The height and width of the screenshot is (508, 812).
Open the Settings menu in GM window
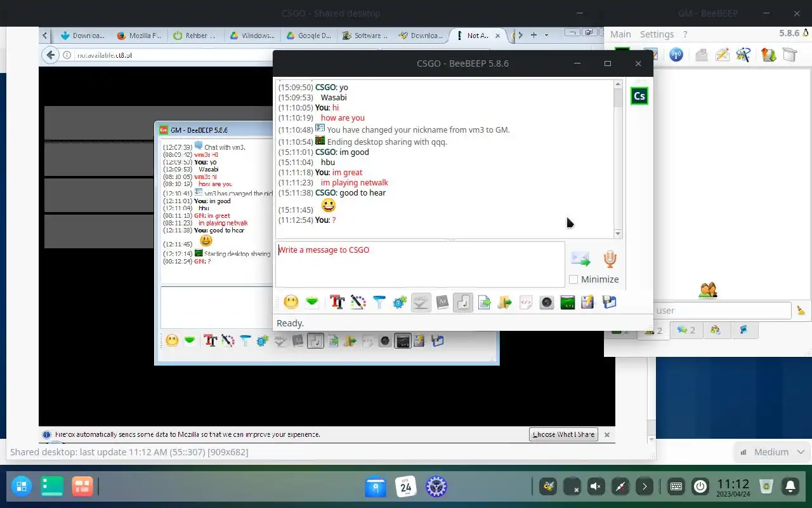pyautogui.click(x=657, y=34)
